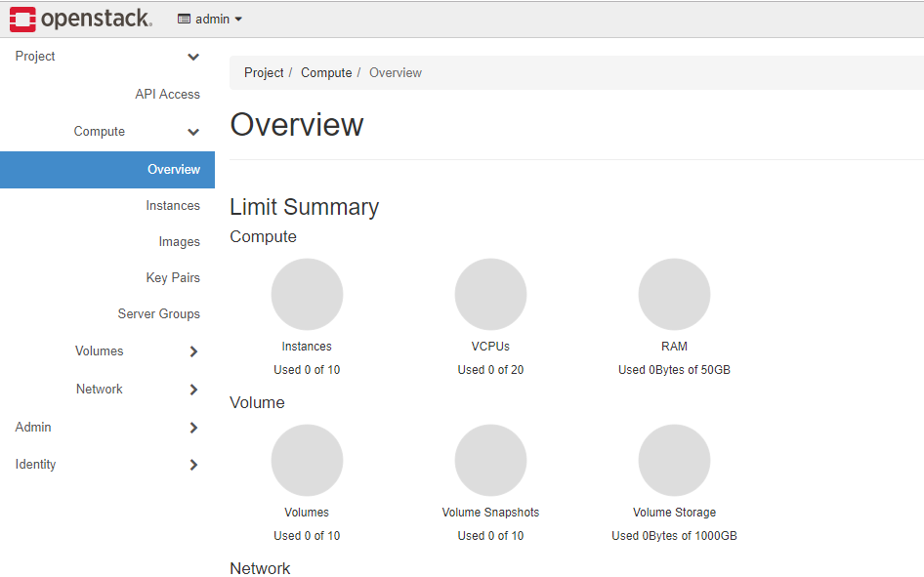Viewport: 924px width, 577px height.
Task: Click the Limit Summary heading
Action: coord(304,207)
